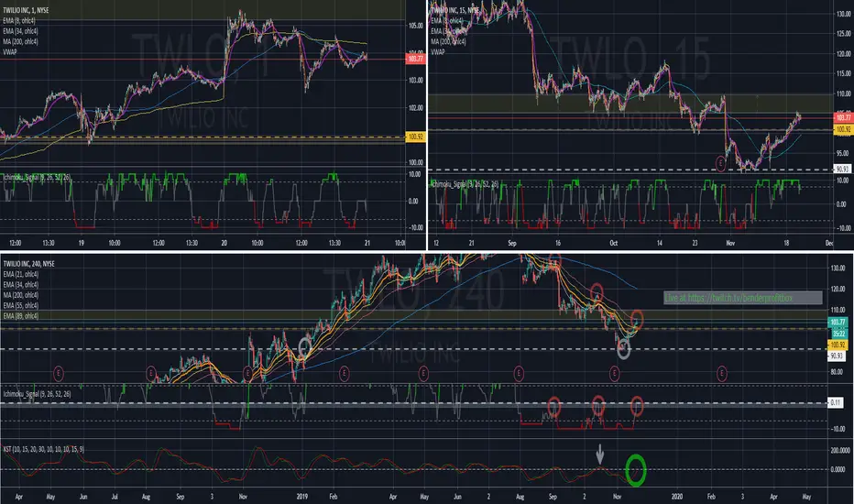
Task: Select the highlighted EMA (89, ohlc4) legend
Action: coord(21,316)
